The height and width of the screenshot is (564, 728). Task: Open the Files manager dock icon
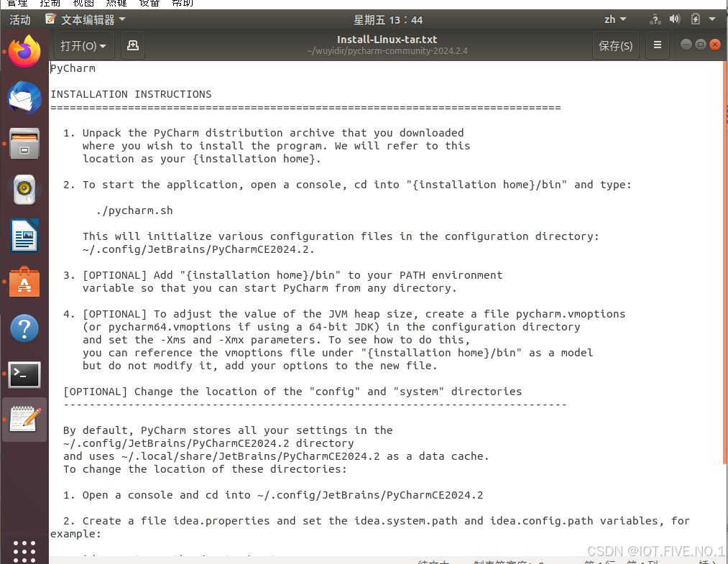24,144
